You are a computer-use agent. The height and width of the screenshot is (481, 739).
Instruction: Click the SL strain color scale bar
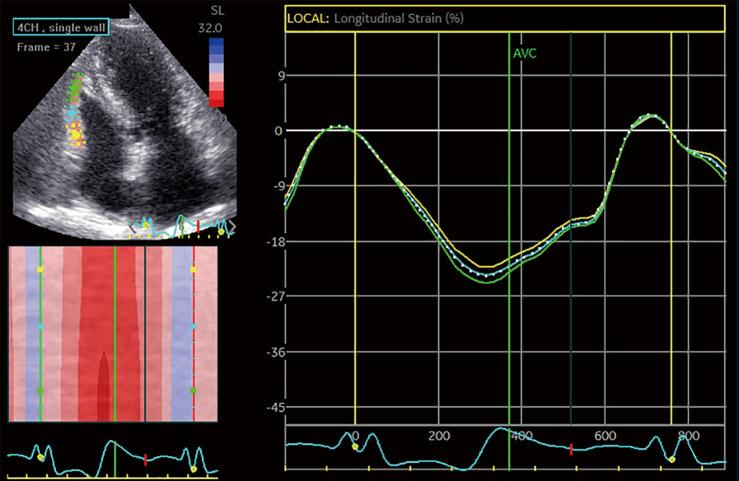coord(216,72)
